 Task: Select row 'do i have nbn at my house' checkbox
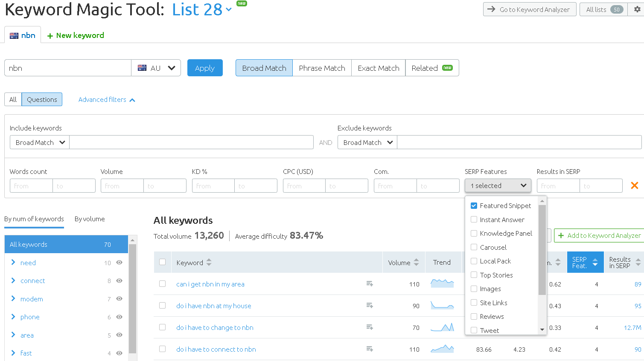click(x=162, y=306)
